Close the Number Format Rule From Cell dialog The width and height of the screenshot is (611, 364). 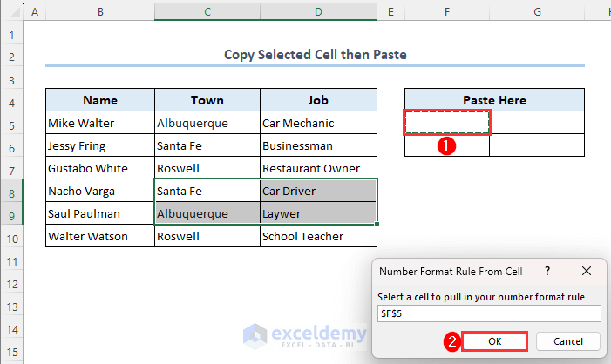pyautogui.click(x=586, y=271)
